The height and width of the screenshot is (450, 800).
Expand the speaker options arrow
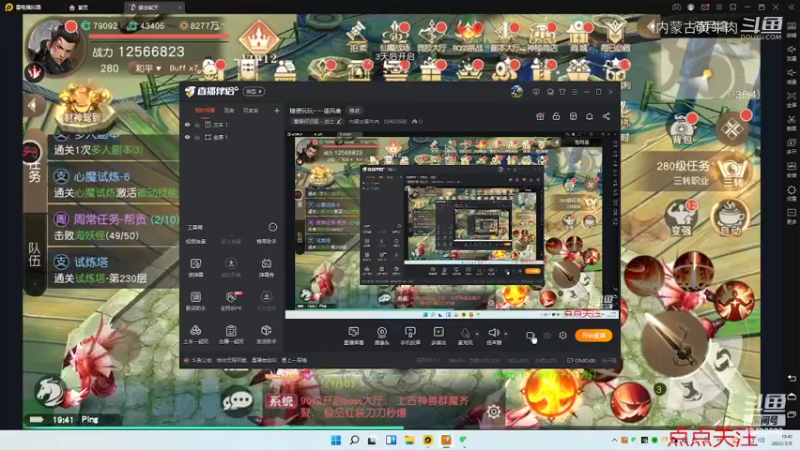click(x=506, y=334)
